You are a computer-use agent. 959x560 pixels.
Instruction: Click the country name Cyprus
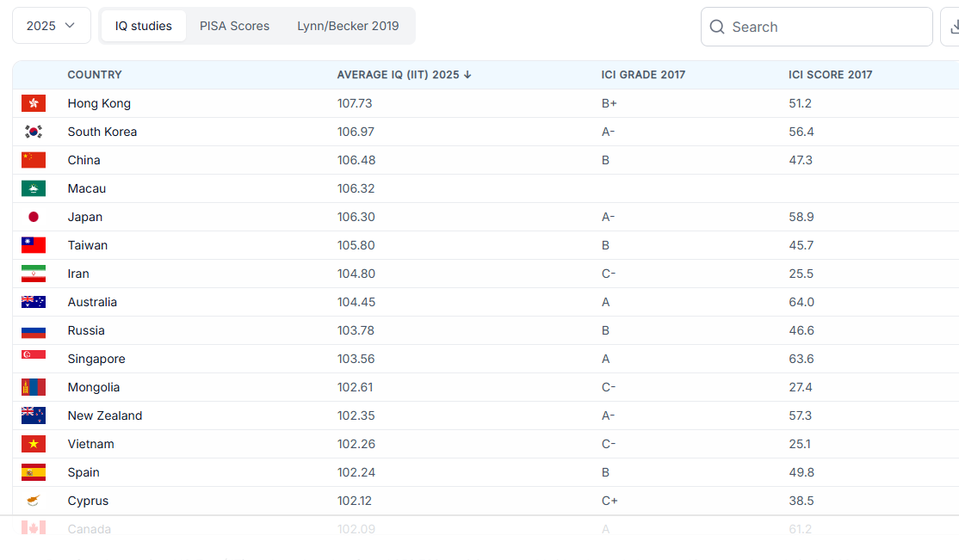tap(88, 501)
